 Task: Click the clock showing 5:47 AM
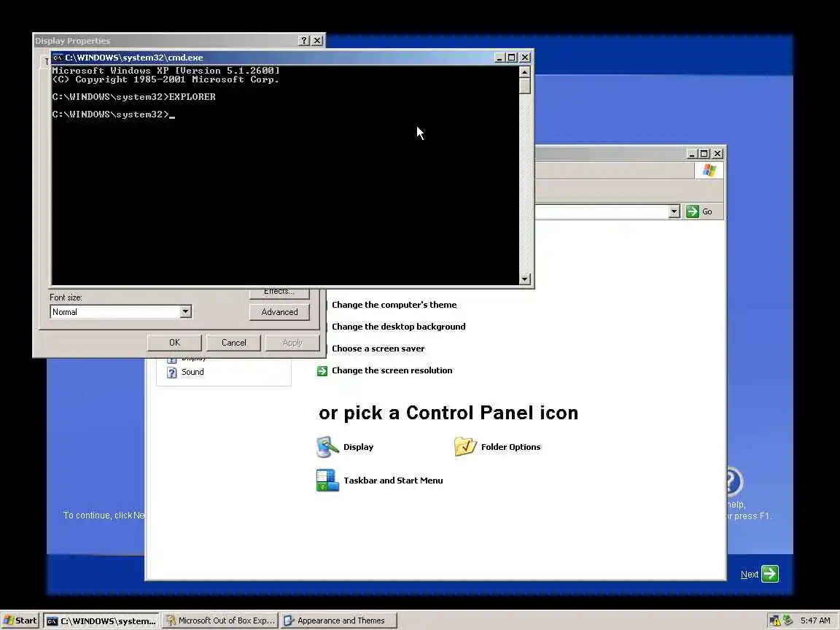point(814,621)
